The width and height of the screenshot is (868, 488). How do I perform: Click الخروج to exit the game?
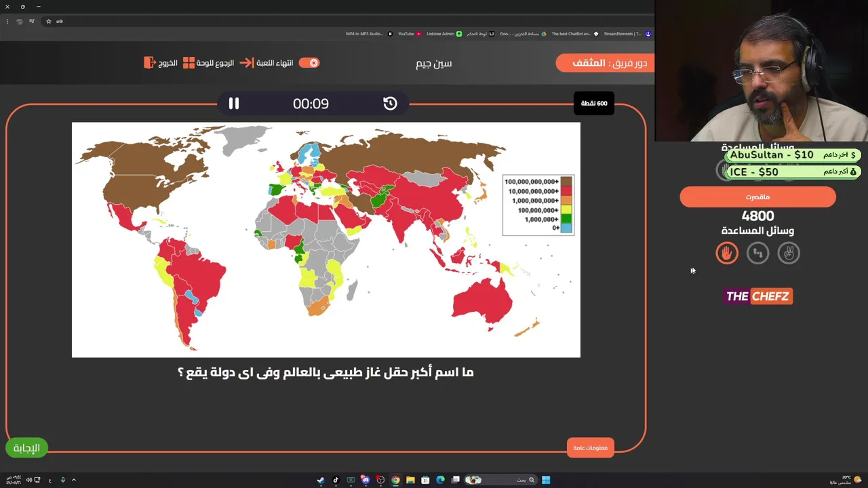[x=161, y=62]
